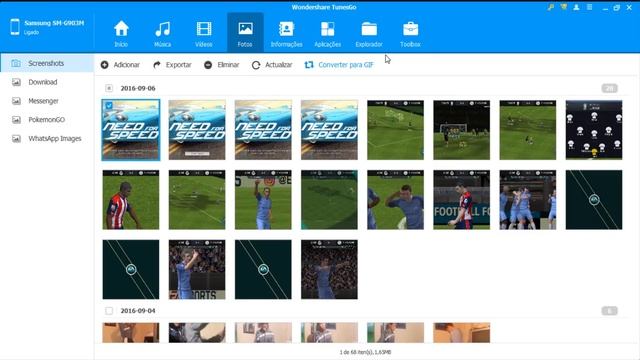
Task: Switch to the Música tab
Action: (162, 33)
